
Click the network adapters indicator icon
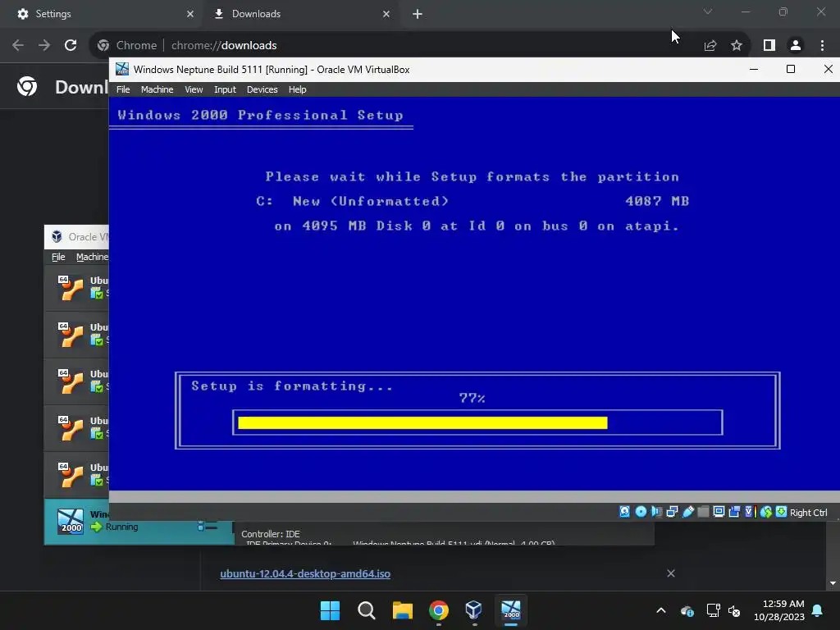pos(672,512)
